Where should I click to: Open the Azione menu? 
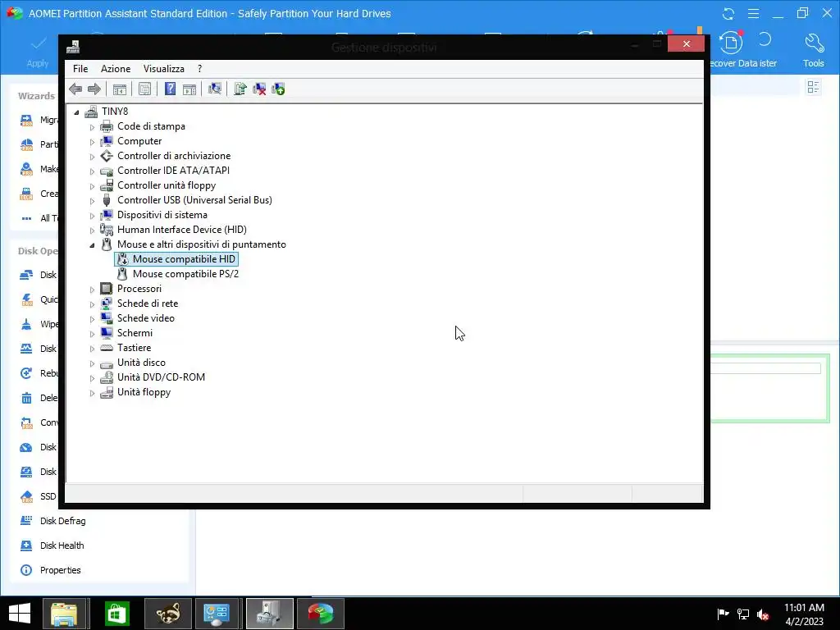[116, 69]
